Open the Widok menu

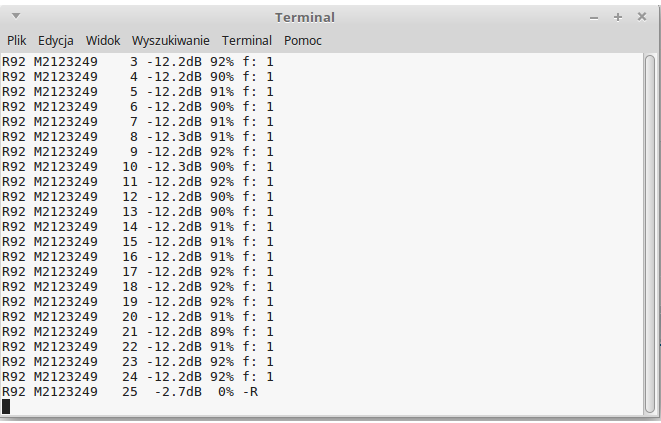[103, 40]
